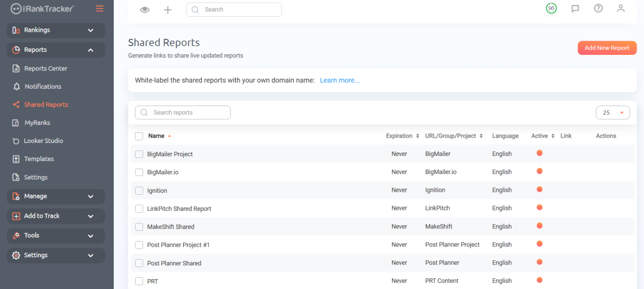Click the Add New Report button
The width and height of the screenshot is (644, 289).
click(x=607, y=48)
